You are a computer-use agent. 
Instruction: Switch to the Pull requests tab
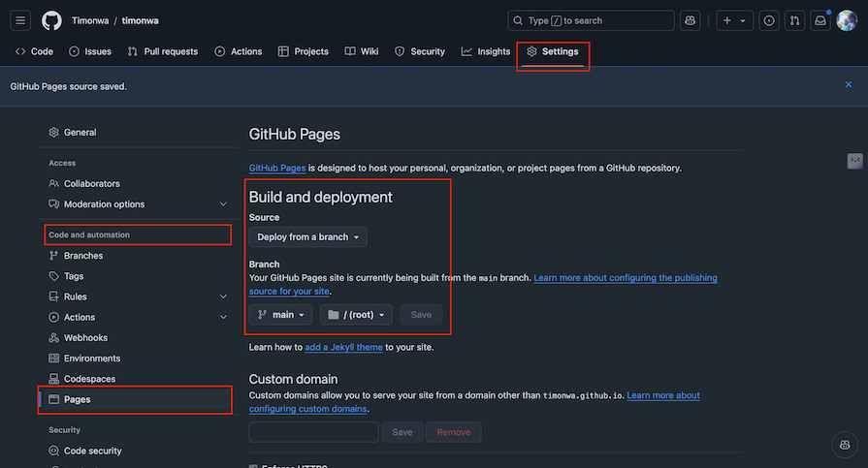tap(162, 51)
